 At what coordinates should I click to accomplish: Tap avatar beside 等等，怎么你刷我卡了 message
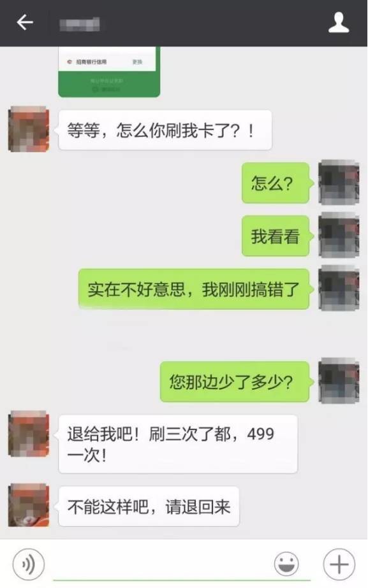coord(29,129)
